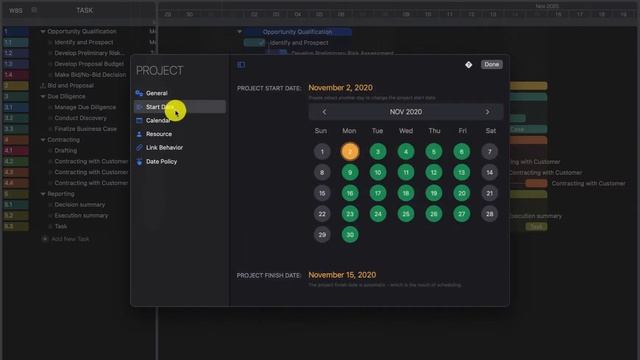640x360 pixels.
Task: Select November 2 highlighted start date
Action: pyautogui.click(x=350, y=151)
